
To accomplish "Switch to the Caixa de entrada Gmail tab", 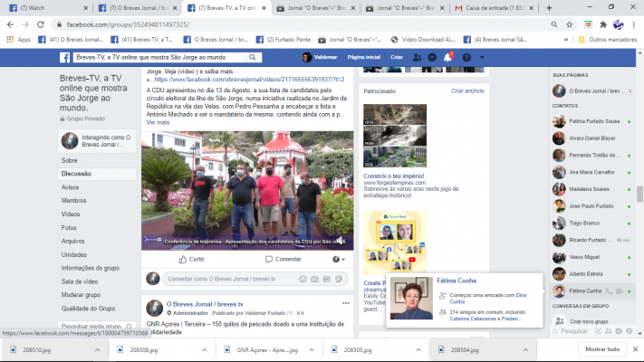I will 494,7.
